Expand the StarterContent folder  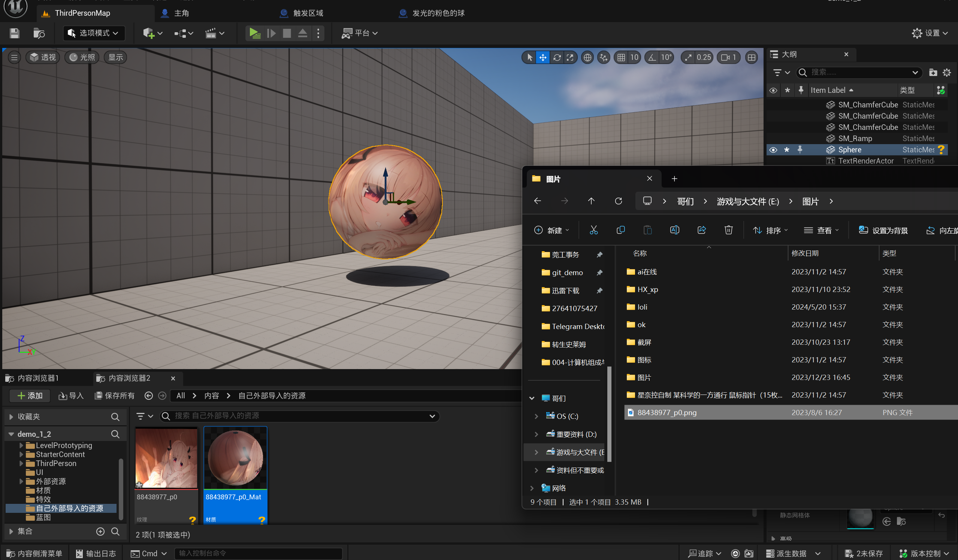click(21, 454)
